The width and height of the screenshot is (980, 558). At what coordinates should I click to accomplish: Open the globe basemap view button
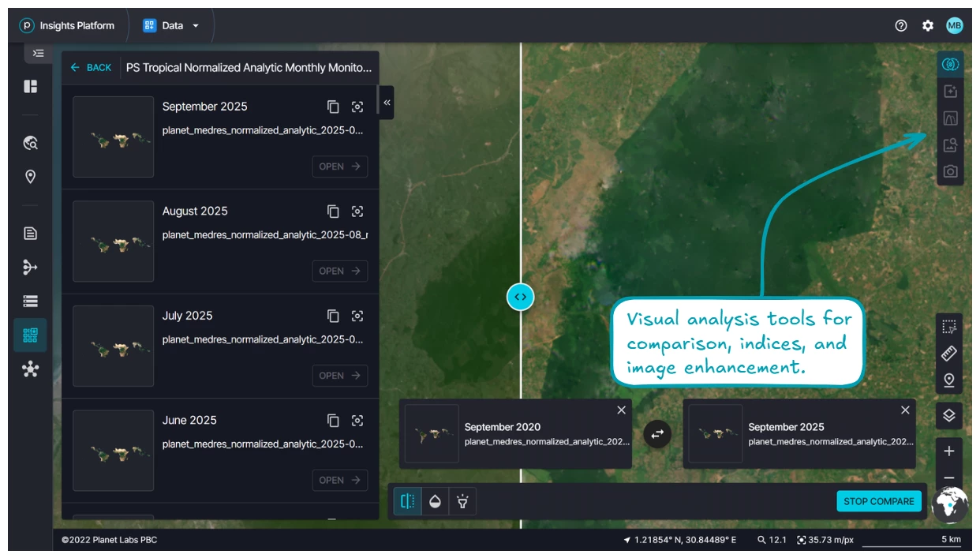coord(950,505)
